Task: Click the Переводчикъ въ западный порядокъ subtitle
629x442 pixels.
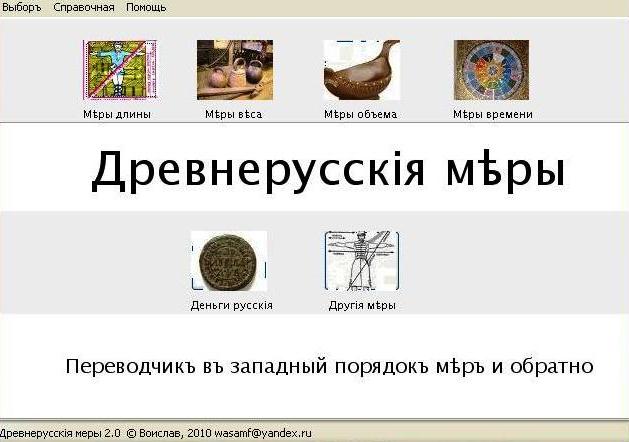Action: 329,366
